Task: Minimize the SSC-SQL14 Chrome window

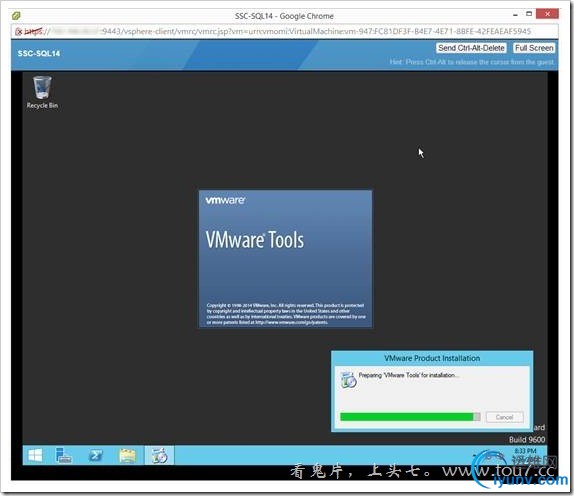Action: (515, 15)
